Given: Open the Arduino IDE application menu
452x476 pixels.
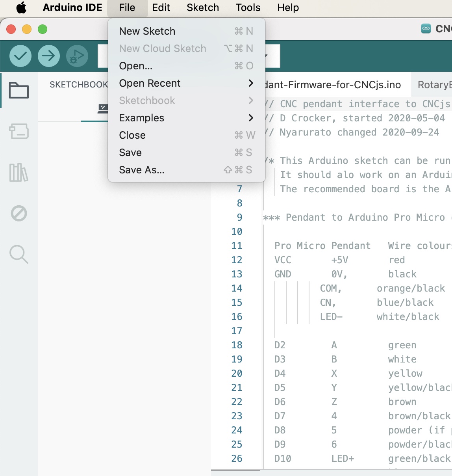Looking at the screenshot, I should coord(72,7).
